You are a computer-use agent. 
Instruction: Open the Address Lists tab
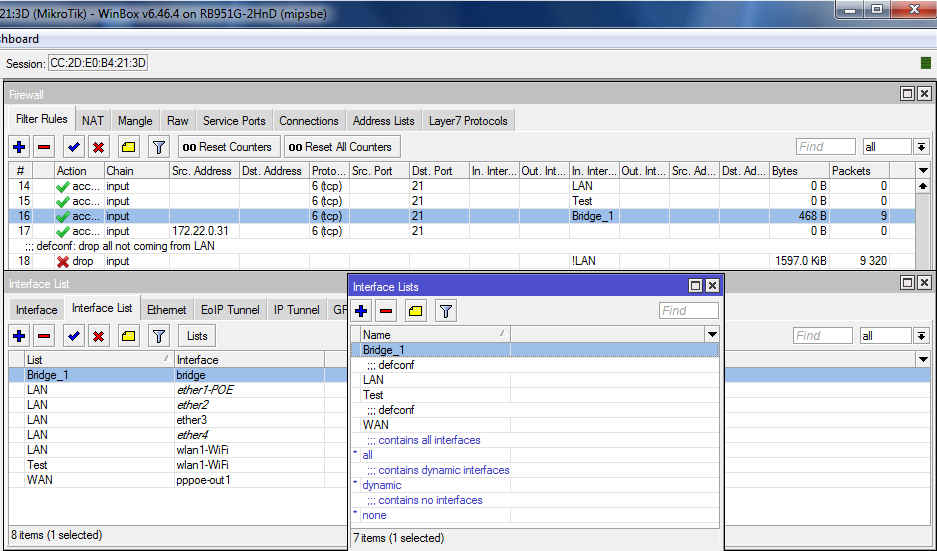384,121
